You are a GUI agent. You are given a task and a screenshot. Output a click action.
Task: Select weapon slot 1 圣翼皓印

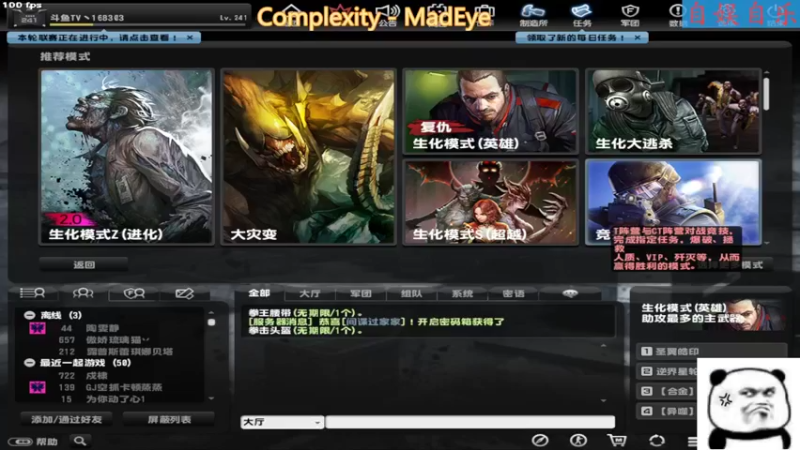click(x=712, y=351)
